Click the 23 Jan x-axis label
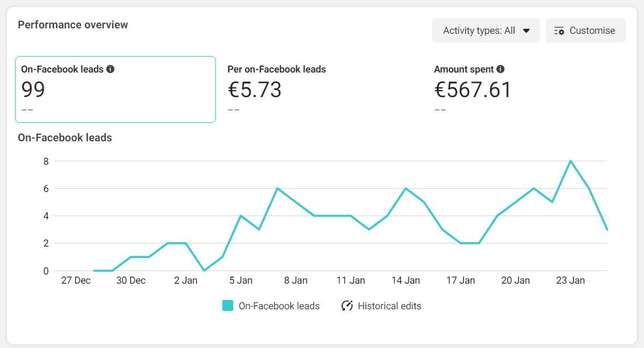Screen dimensions: 644x348 pyautogui.click(x=570, y=280)
